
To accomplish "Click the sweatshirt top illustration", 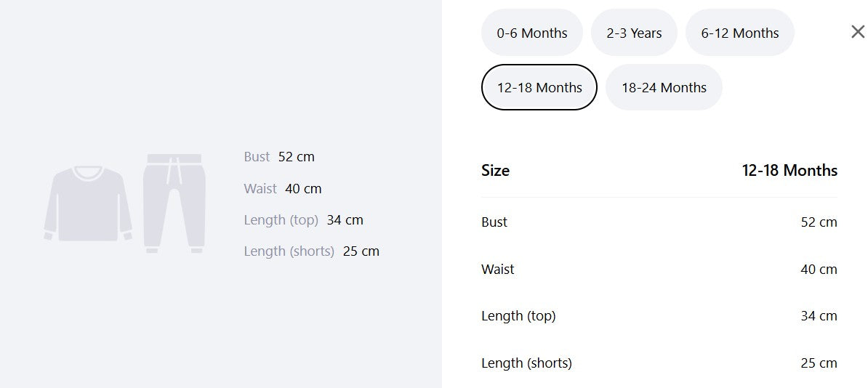I will tap(88, 203).
